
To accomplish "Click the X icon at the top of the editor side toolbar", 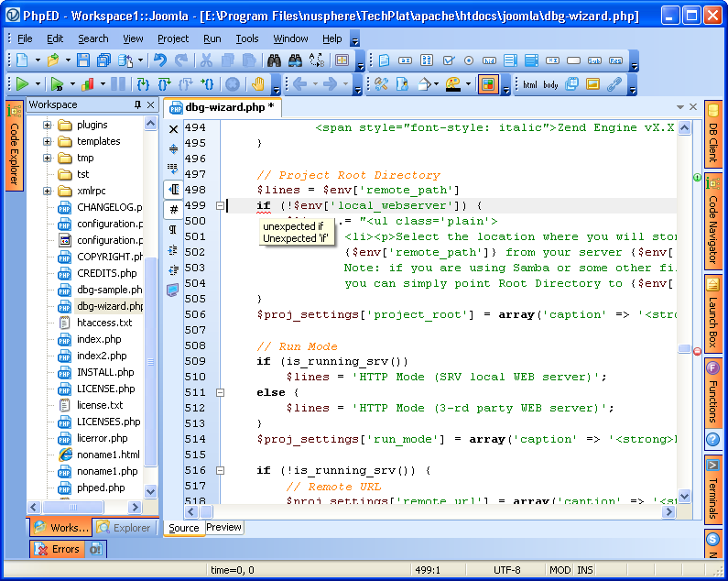I will tap(173, 129).
